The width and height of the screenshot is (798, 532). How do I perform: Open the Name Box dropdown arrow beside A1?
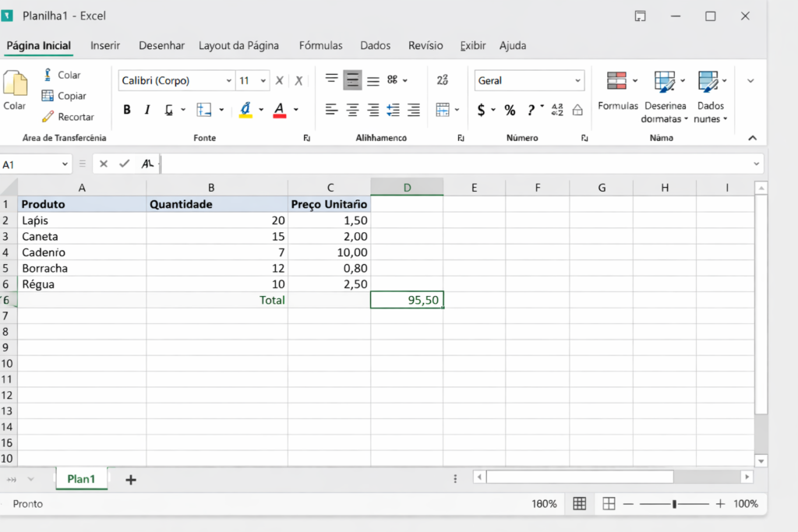pyautogui.click(x=65, y=164)
